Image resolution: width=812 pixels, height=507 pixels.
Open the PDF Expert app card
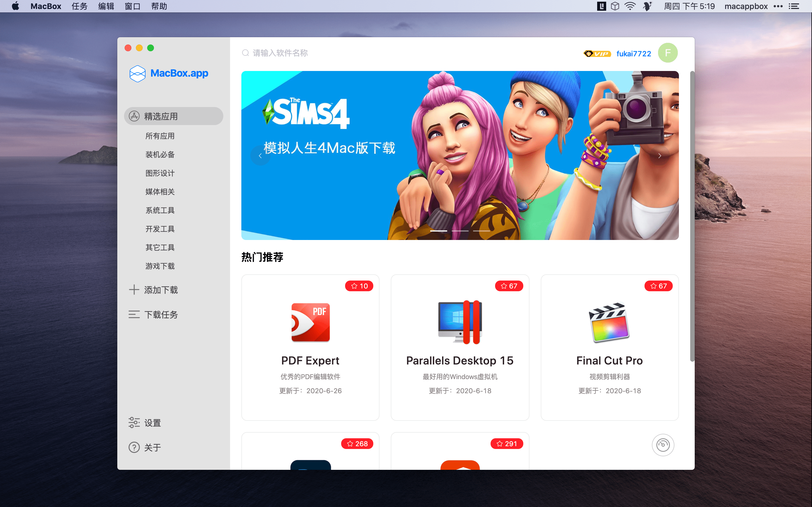(x=310, y=347)
